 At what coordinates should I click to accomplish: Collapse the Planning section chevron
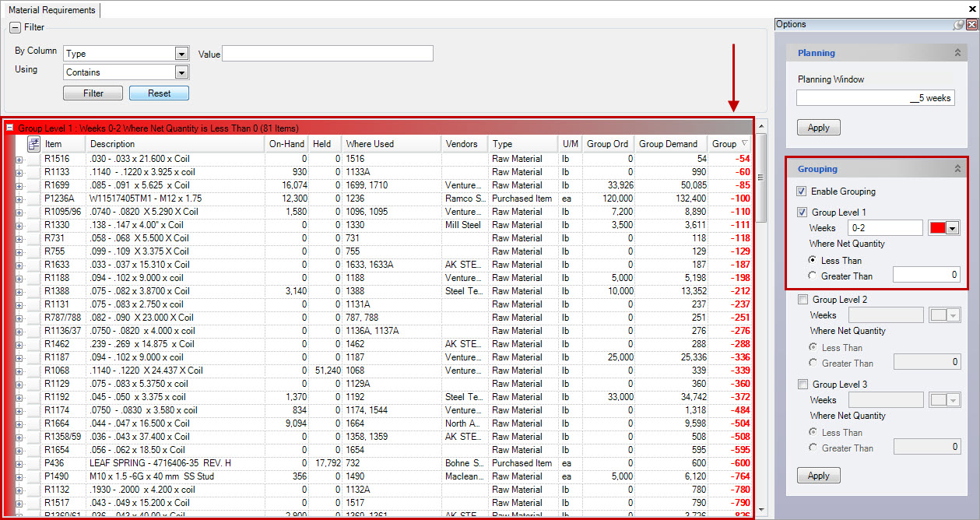coord(957,53)
